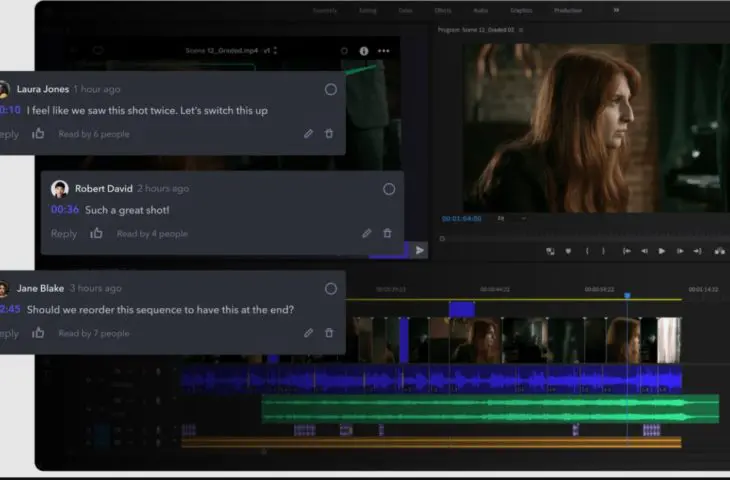Switch to the Graphics workspace tab
The width and height of the screenshot is (730, 480).
point(521,10)
